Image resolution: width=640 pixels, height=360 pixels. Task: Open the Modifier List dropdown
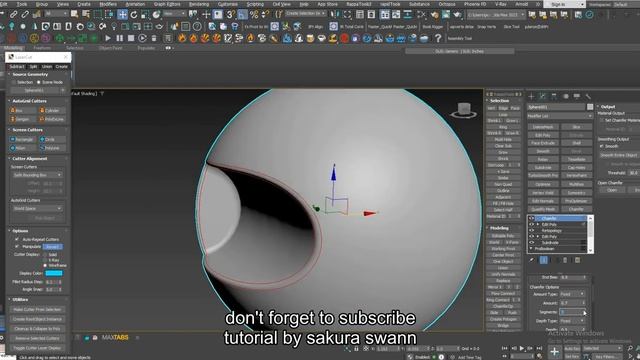tap(560, 116)
